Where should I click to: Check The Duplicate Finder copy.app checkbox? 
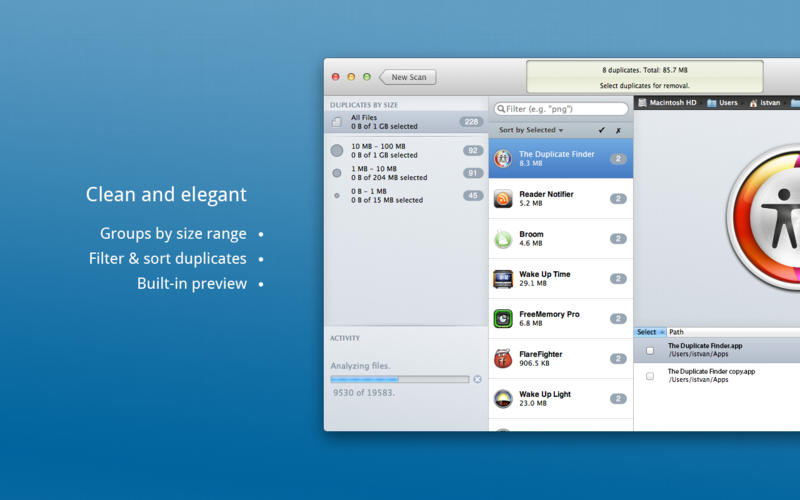click(650, 376)
